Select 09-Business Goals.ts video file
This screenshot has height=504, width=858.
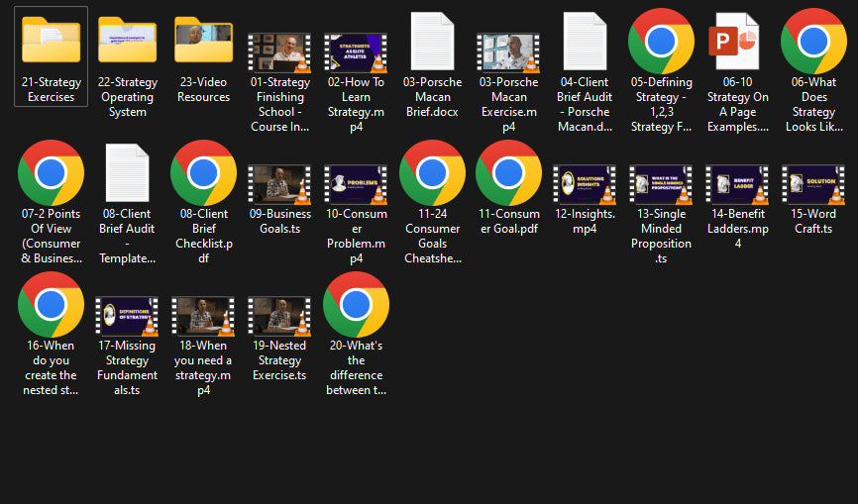tap(279, 185)
